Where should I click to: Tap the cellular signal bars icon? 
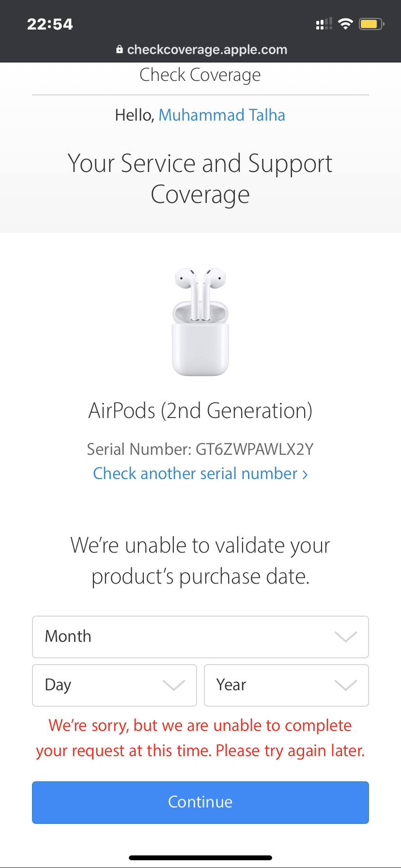click(x=324, y=24)
